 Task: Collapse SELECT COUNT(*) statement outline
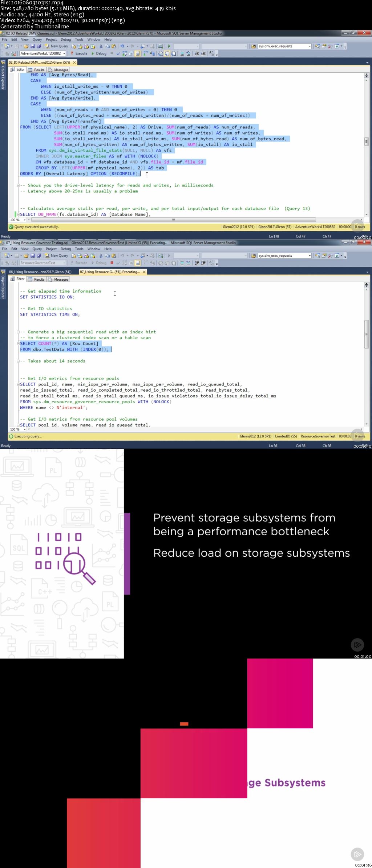[18, 344]
